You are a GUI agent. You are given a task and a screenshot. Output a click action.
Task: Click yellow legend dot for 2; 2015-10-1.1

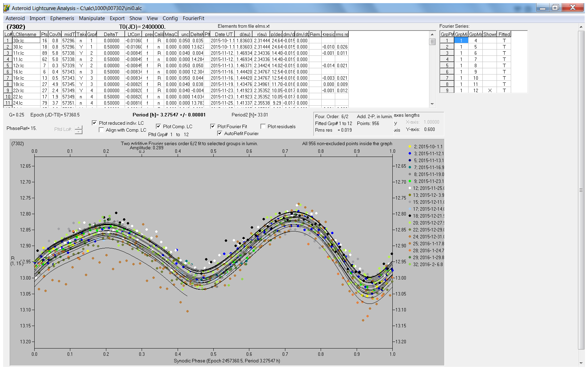(410, 147)
